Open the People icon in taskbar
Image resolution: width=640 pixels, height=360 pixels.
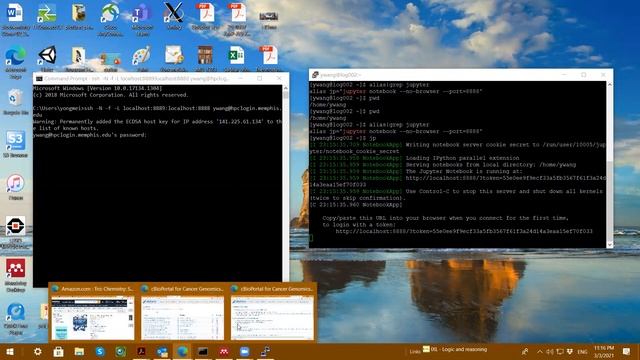click(525, 351)
